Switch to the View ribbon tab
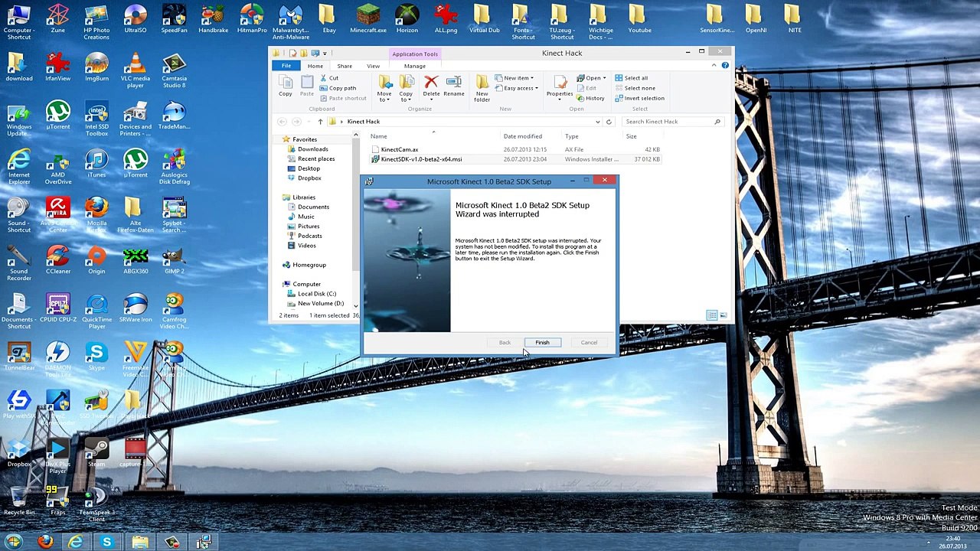This screenshot has width=980, height=551. tap(373, 66)
